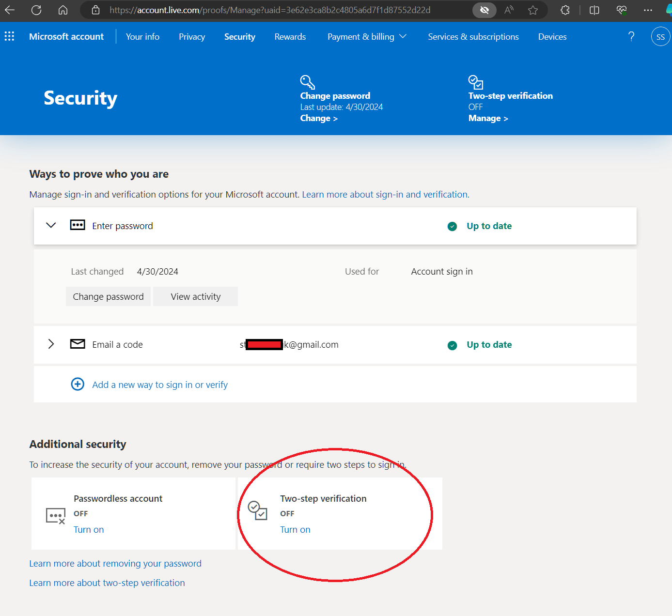672x616 pixels.
Task: Select the Your info menu item
Action: [142, 36]
